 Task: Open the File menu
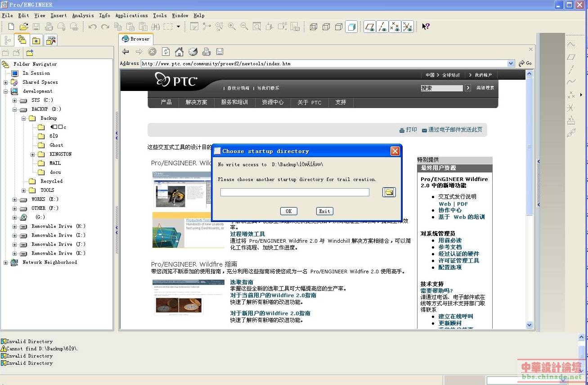pos(7,15)
